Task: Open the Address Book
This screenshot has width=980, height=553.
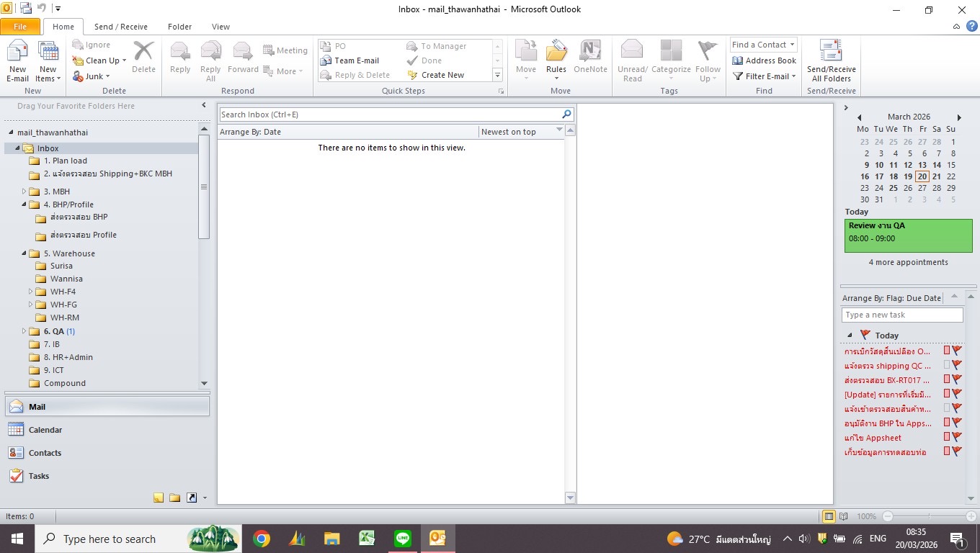Action: click(x=764, y=60)
